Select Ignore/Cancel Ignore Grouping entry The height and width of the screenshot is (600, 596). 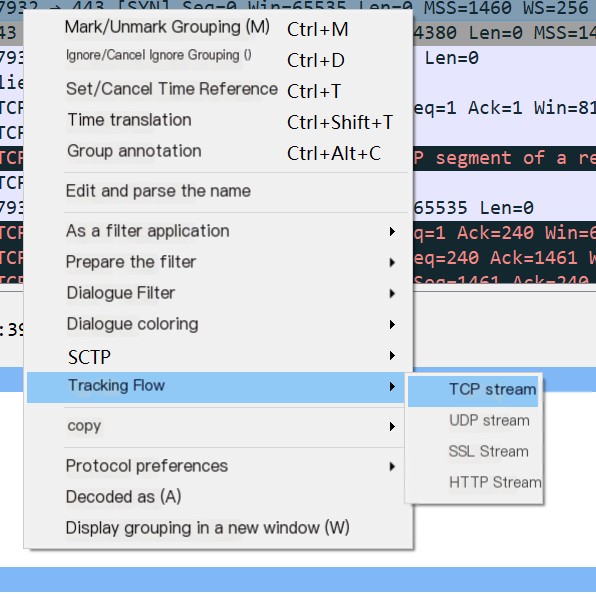tap(217, 58)
